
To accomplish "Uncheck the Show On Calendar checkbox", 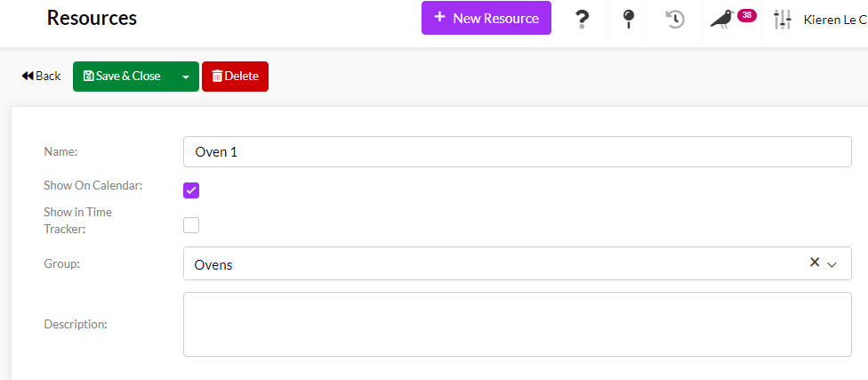I will [x=191, y=190].
